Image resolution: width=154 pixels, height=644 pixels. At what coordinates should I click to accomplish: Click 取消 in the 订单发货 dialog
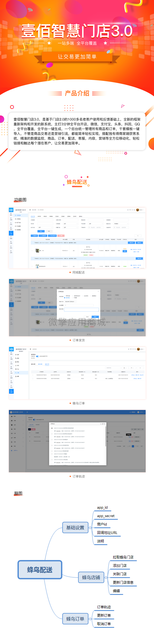click(x=87, y=317)
